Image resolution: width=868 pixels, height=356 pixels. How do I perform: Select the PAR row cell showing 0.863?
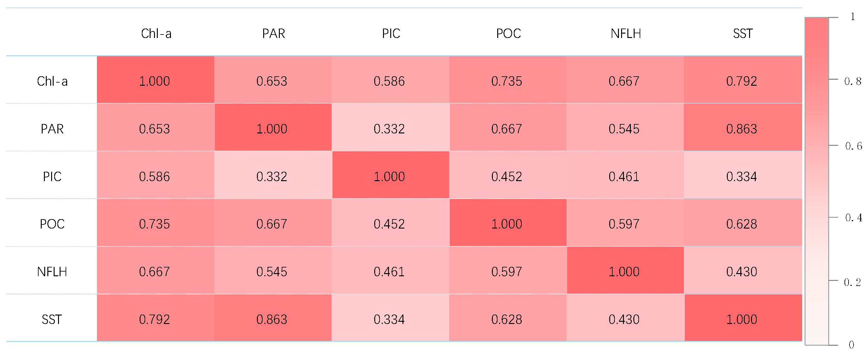742,129
